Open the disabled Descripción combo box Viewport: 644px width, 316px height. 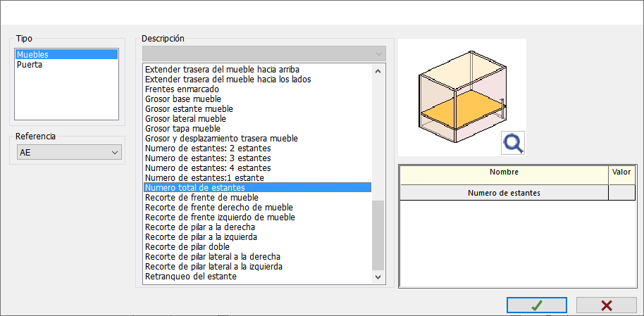(264, 53)
